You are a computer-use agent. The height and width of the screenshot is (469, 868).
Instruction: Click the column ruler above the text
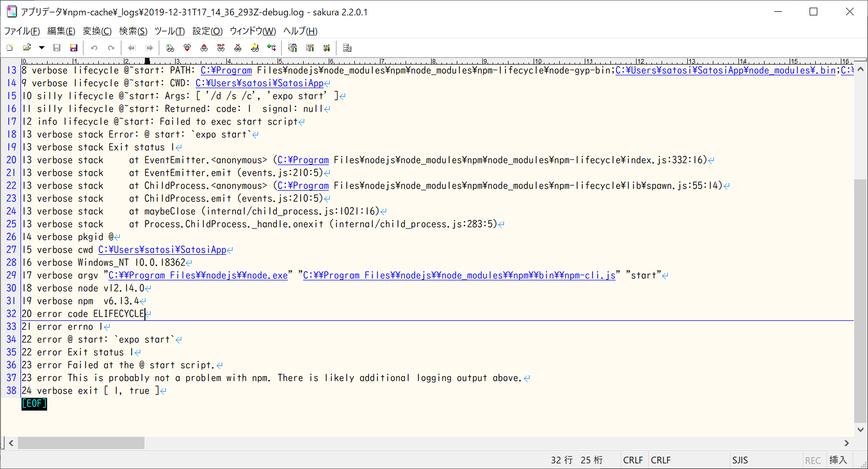click(437, 60)
